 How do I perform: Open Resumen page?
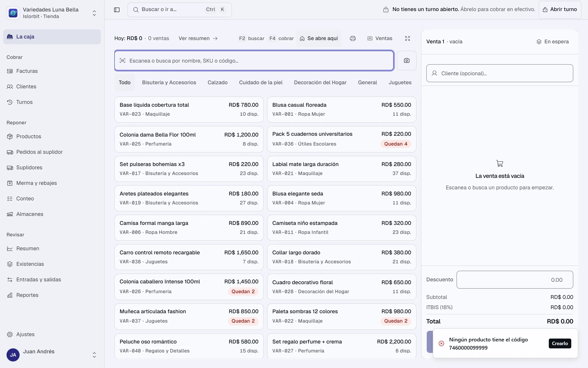pyautogui.click(x=52, y=249)
